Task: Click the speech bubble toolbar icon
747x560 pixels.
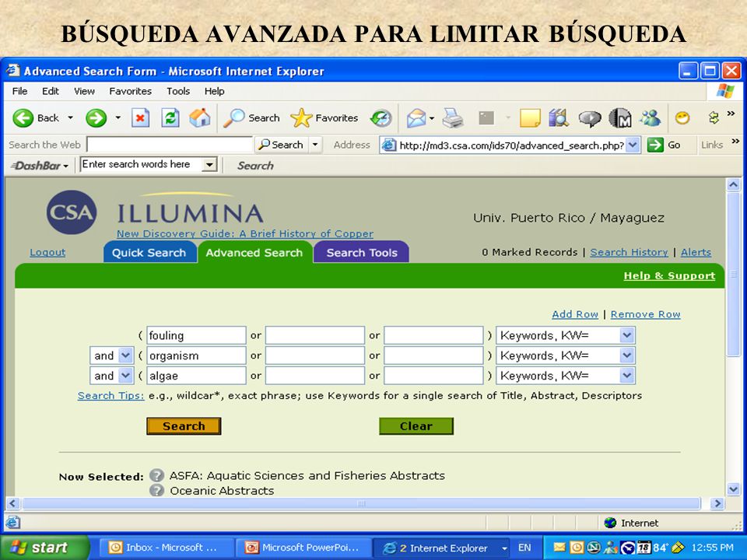Action: point(590,118)
